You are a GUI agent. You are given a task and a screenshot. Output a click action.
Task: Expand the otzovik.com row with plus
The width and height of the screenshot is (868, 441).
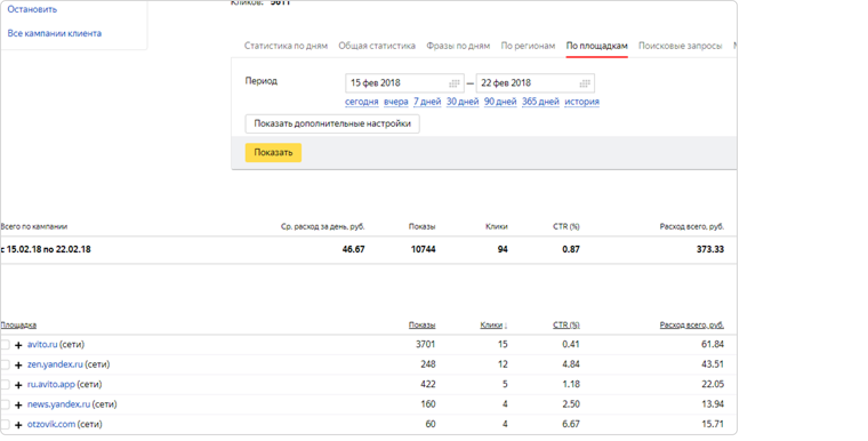click(19, 426)
